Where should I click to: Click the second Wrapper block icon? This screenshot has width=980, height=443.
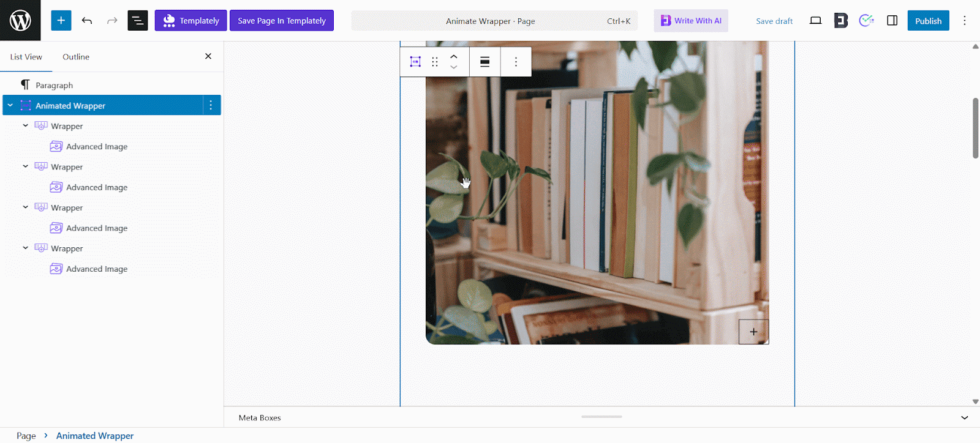pos(41,166)
